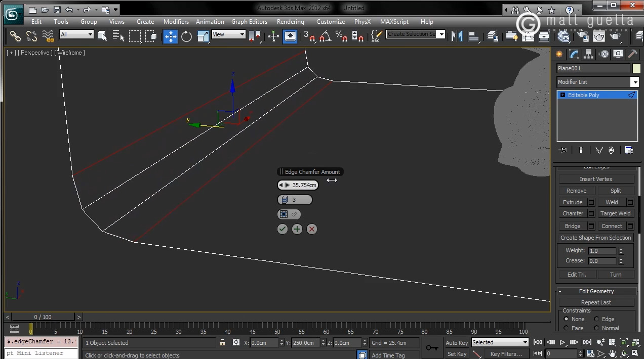Confirm chamfer with OK checkmark
This screenshot has width=644, height=359.
[x=283, y=229]
